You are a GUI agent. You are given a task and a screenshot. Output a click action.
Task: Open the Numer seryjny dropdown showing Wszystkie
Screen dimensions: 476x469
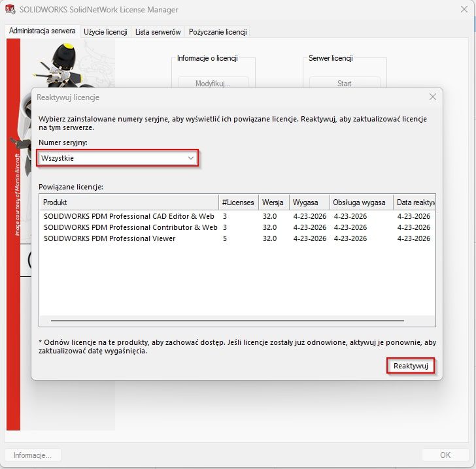[118, 158]
